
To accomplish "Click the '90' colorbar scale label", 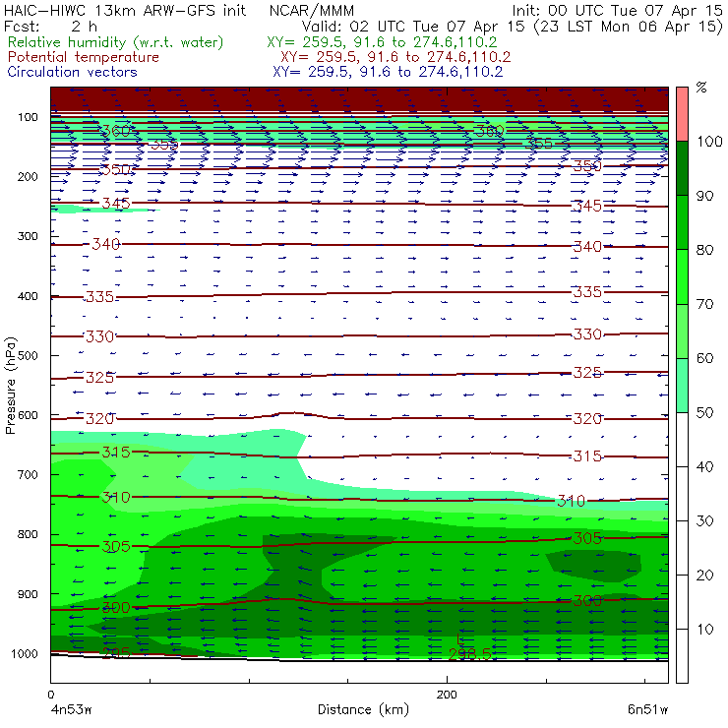I will pyautogui.click(x=704, y=196).
